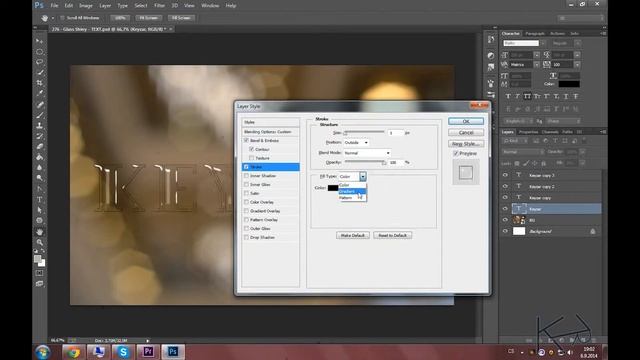Open the Image menu
This screenshot has width=640, height=360.
(x=85, y=6)
